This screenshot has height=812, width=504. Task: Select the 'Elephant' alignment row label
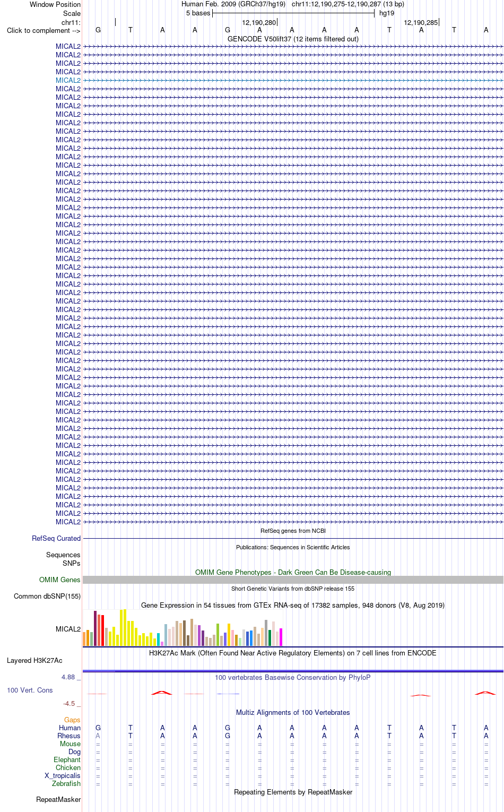click(x=67, y=760)
